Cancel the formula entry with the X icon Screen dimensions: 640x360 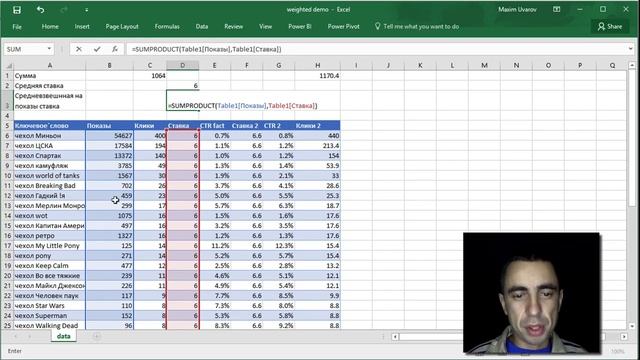pyautogui.click(x=79, y=49)
